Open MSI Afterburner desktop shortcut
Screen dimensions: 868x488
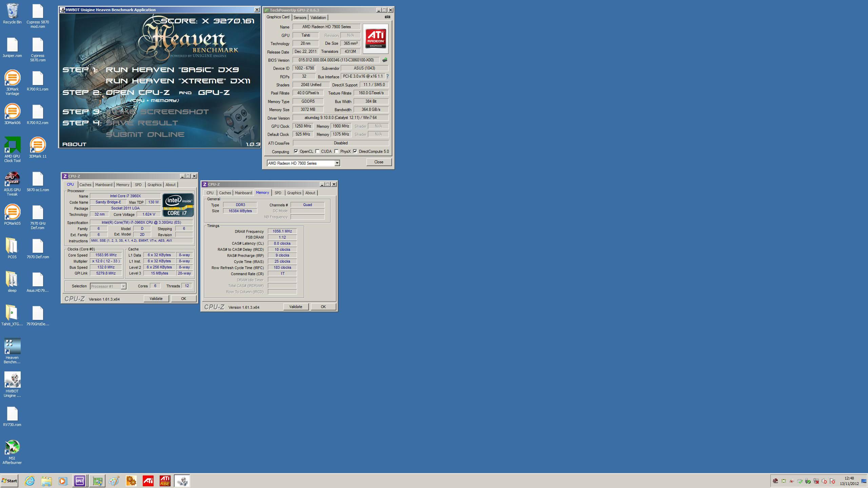(12, 452)
